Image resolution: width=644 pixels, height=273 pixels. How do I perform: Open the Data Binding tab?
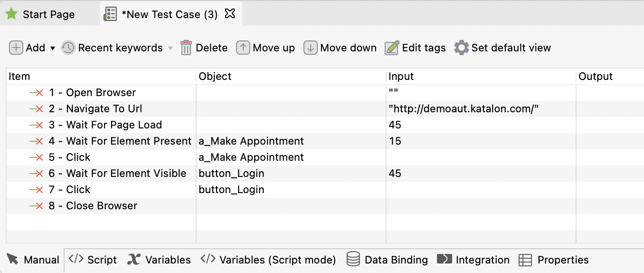pos(387,260)
